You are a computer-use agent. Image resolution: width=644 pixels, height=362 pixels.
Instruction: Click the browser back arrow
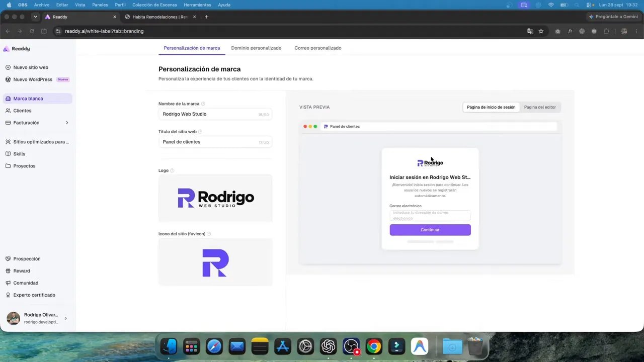click(x=8, y=31)
